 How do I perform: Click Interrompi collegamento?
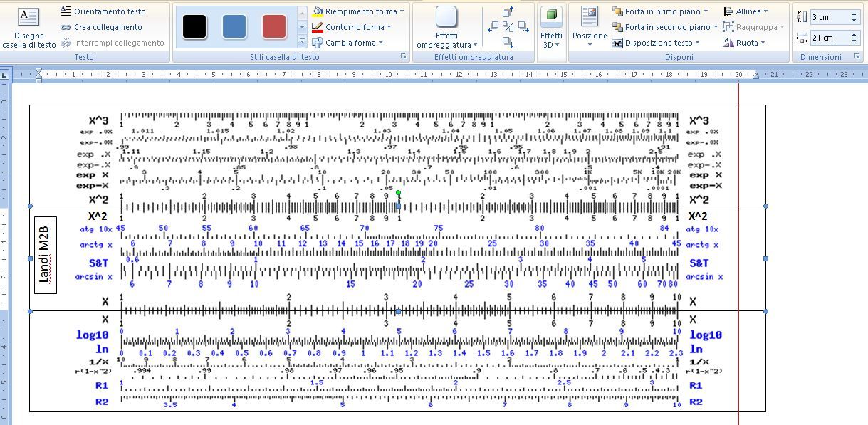(x=113, y=43)
